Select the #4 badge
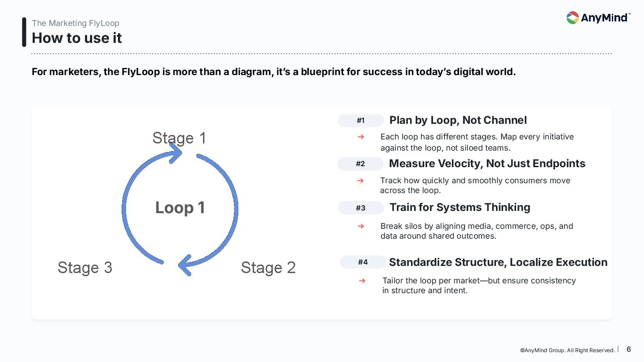 (363, 262)
